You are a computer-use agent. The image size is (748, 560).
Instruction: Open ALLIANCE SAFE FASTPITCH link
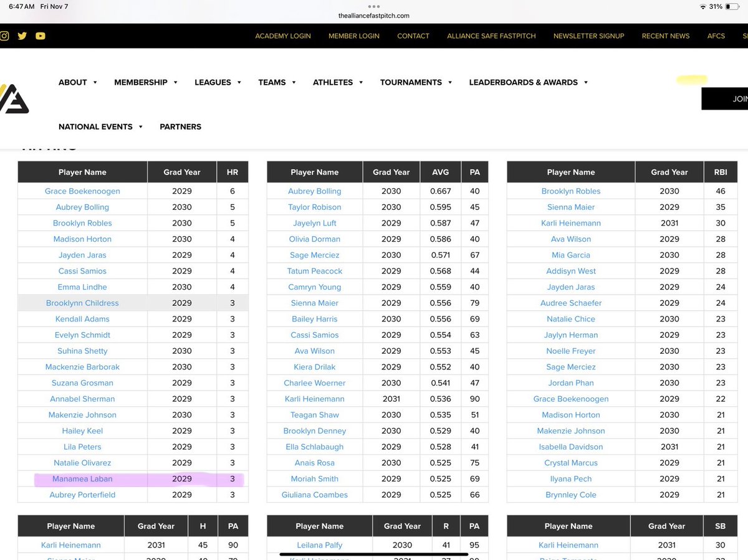point(491,36)
